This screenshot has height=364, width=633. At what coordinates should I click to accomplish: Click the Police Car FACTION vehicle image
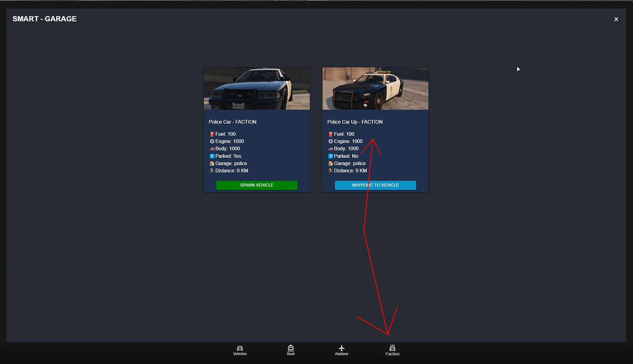click(256, 88)
